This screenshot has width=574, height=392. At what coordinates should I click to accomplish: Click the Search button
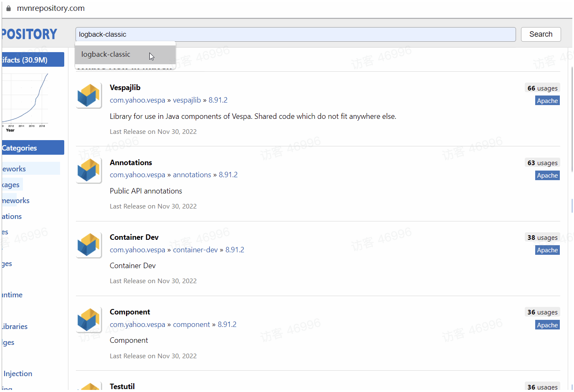click(x=541, y=34)
